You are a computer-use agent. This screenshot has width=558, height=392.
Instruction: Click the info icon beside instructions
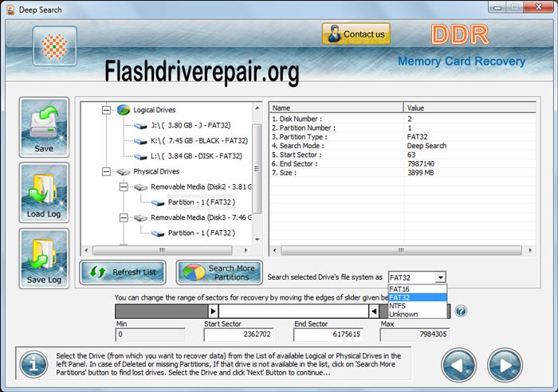33,364
